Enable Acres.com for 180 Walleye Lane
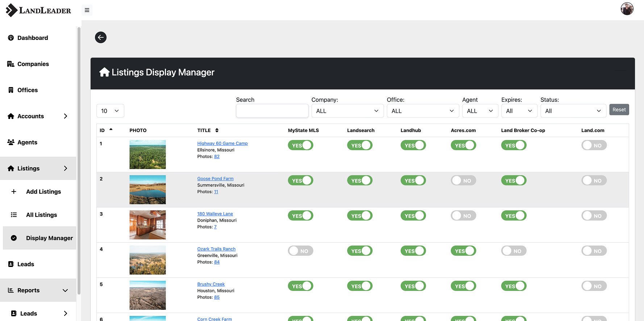The image size is (644, 321). pyautogui.click(x=463, y=216)
